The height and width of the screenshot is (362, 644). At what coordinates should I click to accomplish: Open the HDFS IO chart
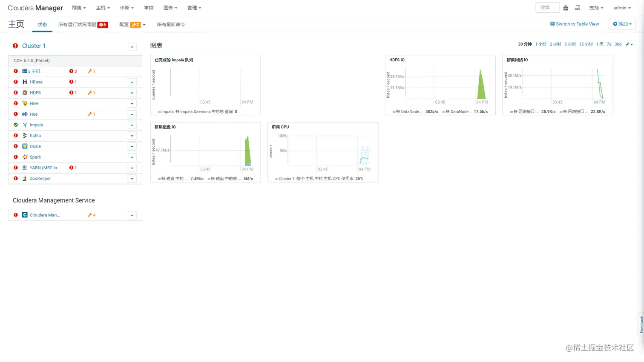point(440,85)
